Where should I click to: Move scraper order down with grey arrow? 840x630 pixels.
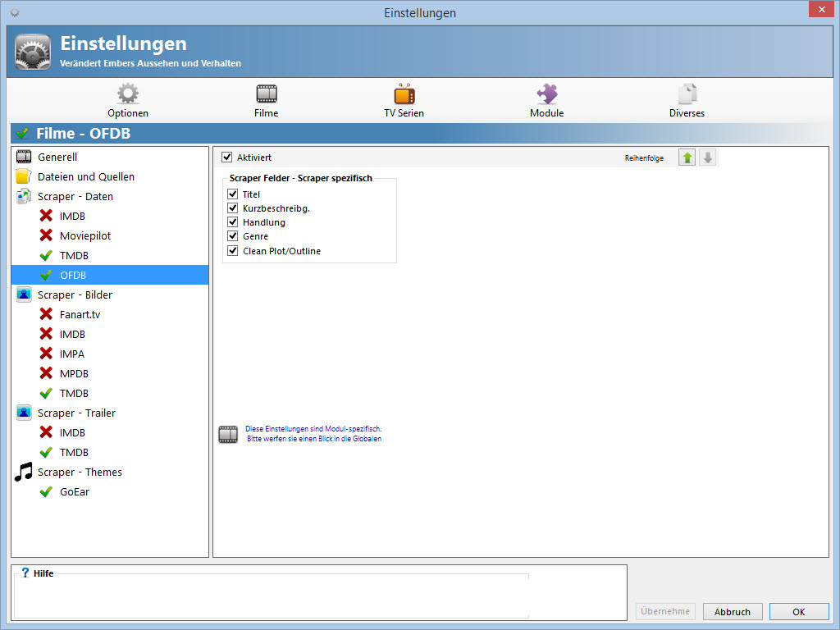tap(708, 157)
